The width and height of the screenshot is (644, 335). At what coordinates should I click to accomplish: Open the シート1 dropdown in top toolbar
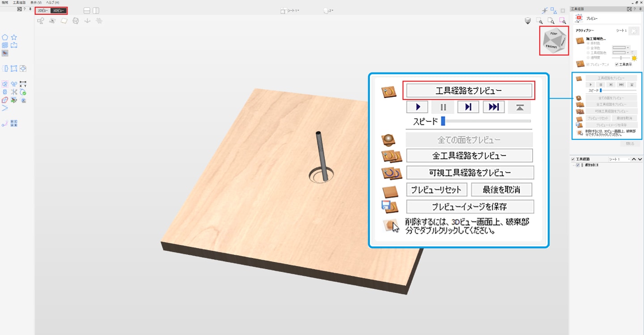(290, 10)
